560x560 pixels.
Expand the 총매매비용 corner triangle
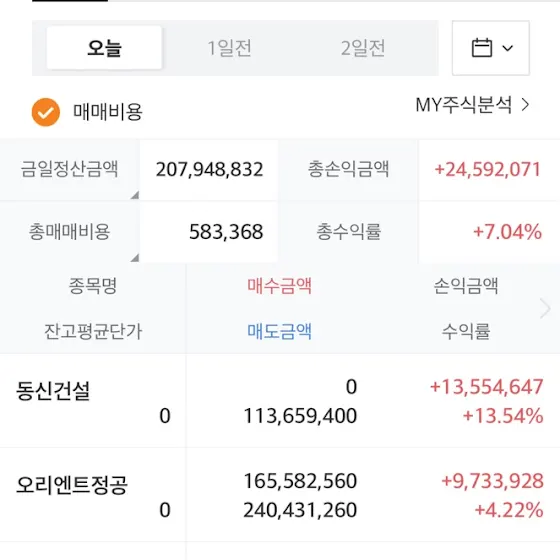134,258
